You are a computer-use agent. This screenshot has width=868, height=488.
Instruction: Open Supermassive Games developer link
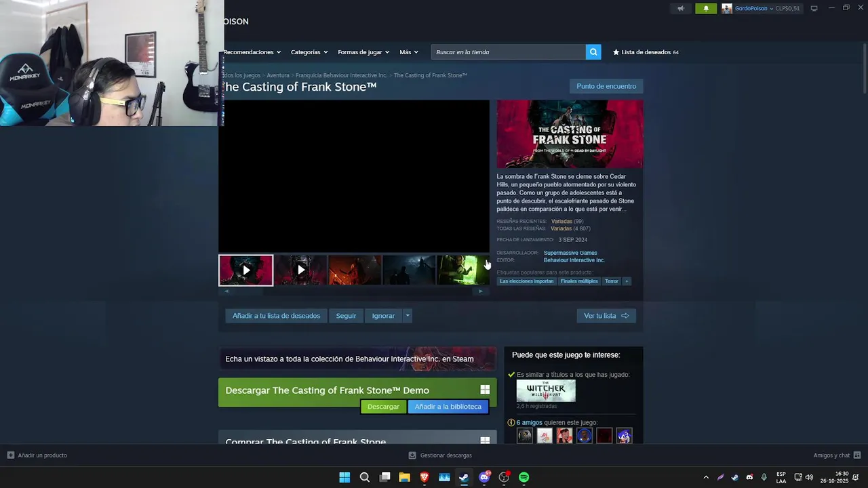pos(570,253)
